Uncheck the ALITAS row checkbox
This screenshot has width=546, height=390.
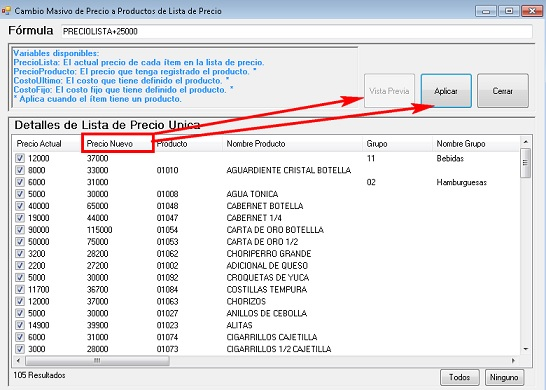point(20,325)
